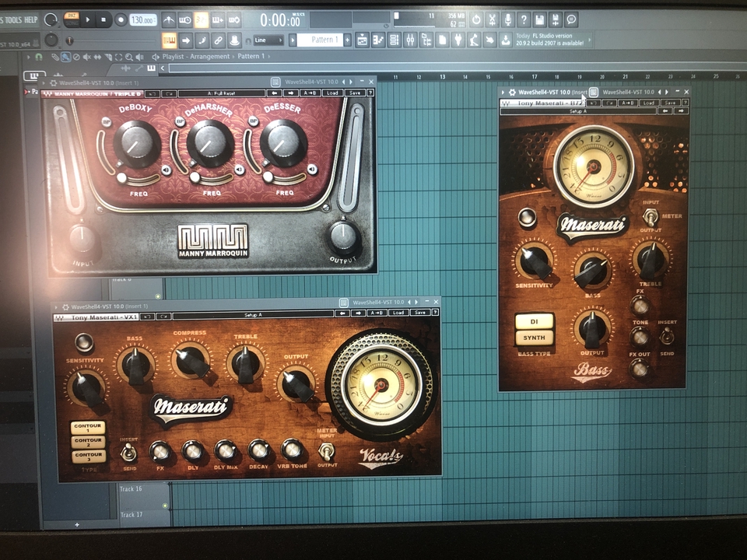Toggle typing keyboard to piano icon
The height and width of the screenshot is (560, 747).
tap(169, 40)
